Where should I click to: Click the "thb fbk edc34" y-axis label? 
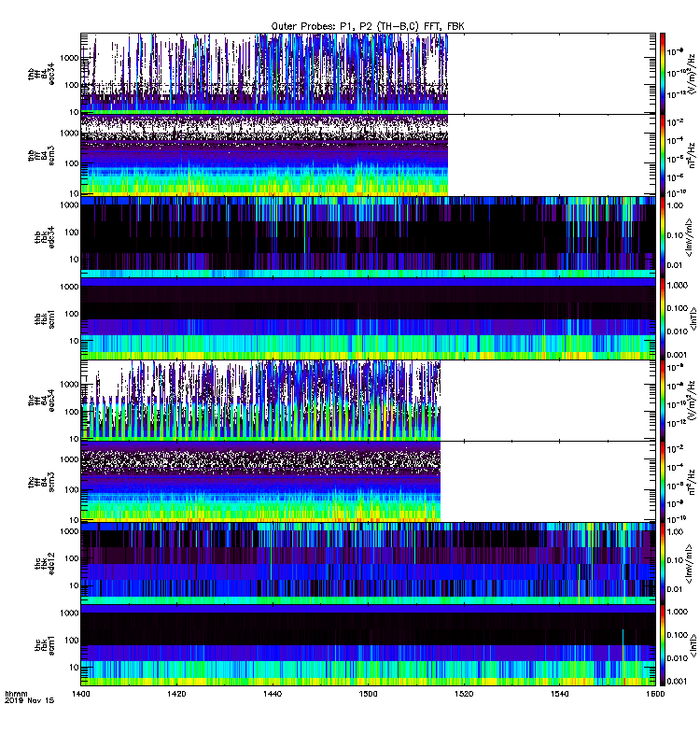coord(45,237)
